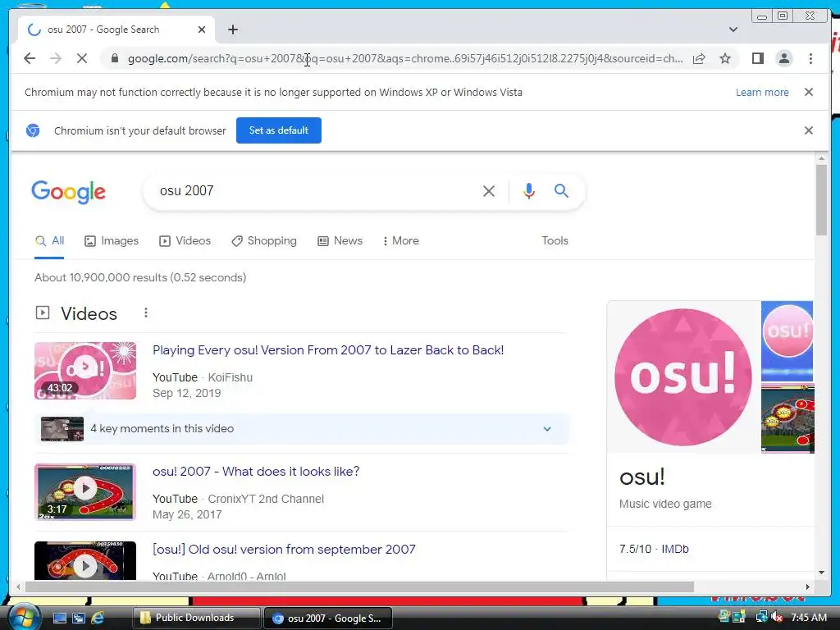Open the More search categories menu

click(x=400, y=241)
